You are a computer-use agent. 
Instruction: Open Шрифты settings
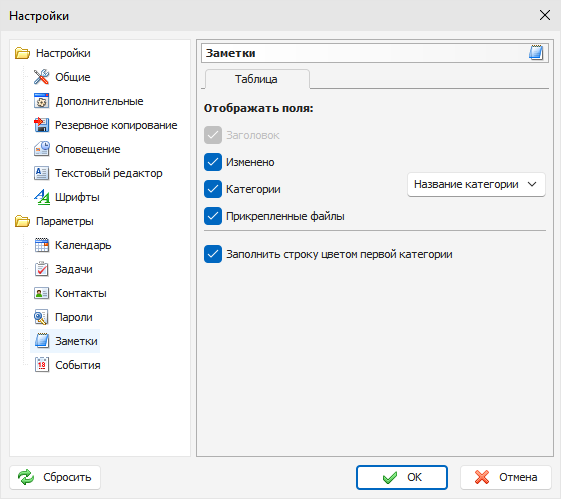tap(77, 197)
